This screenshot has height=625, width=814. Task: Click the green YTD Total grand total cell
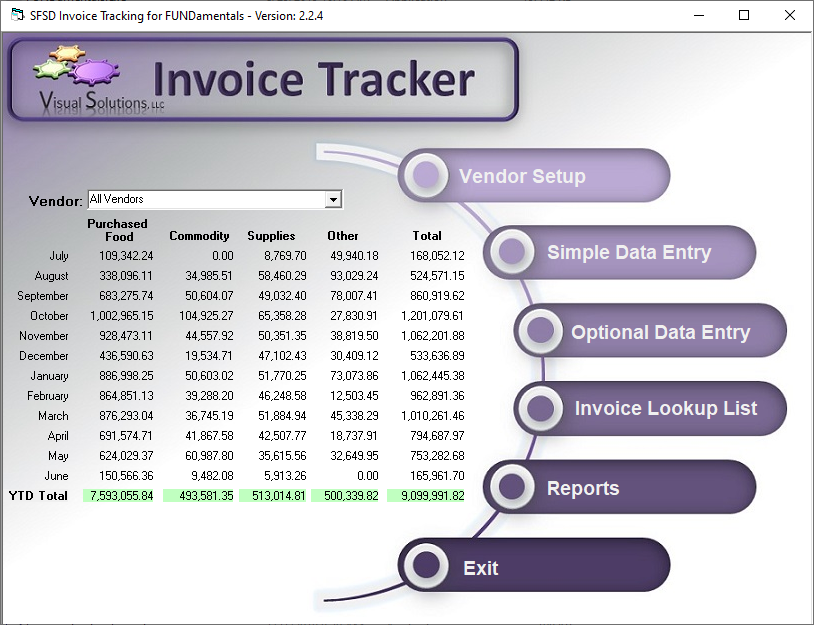click(427, 495)
